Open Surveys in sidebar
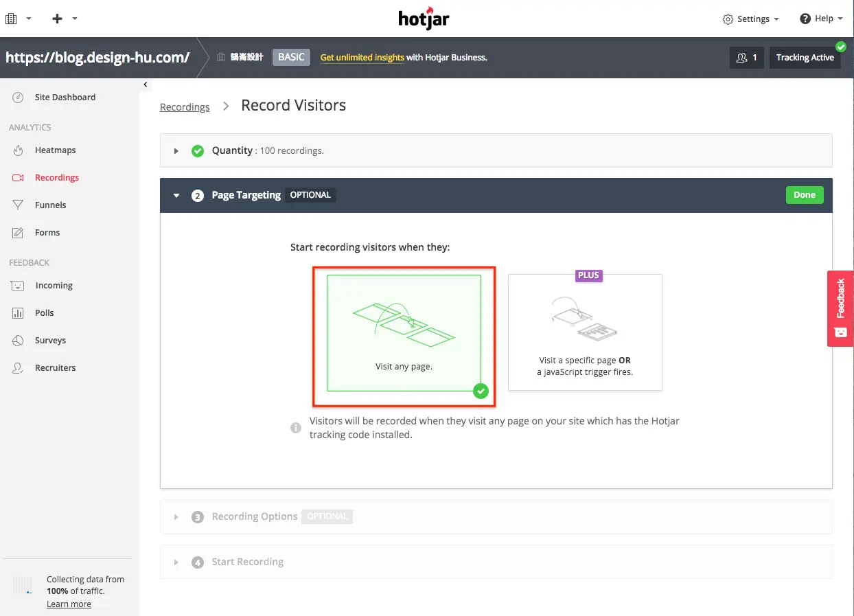854x616 pixels. pyautogui.click(x=51, y=341)
